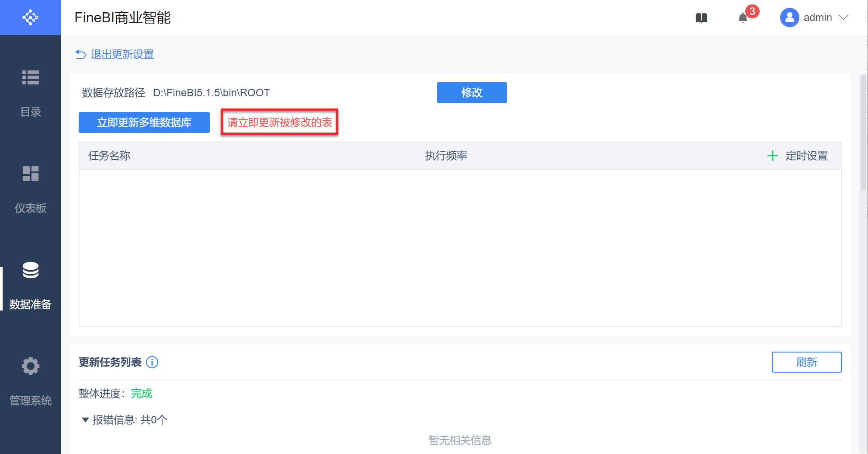This screenshot has width=868, height=454.
Task: Click the 执行频率 column header
Action: (446, 156)
